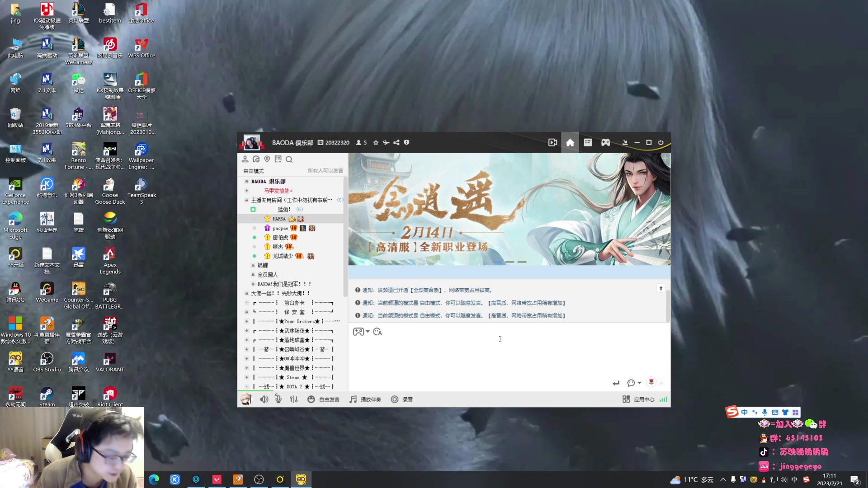Screen dimensions: 868x488
Task: Start recording with the 录音 button
Action: pyautogui.click(x=402, y=399)
